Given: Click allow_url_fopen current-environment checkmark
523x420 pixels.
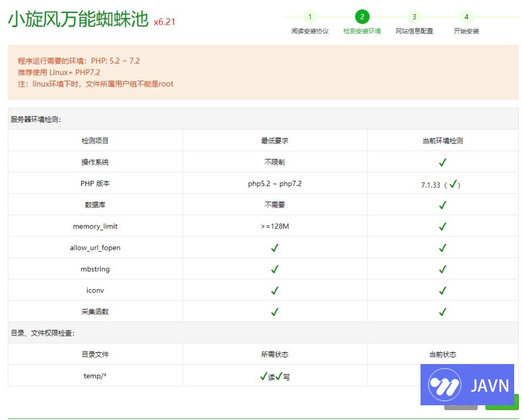Looking at the screenshot, I should pos(443,248).
